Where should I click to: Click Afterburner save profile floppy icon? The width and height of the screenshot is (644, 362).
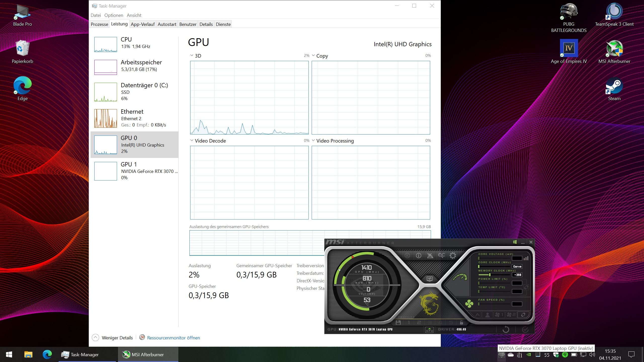(398, 323)
